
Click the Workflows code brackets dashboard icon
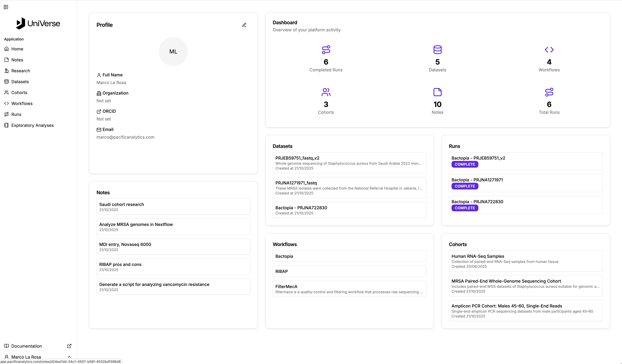pos(549,50)
